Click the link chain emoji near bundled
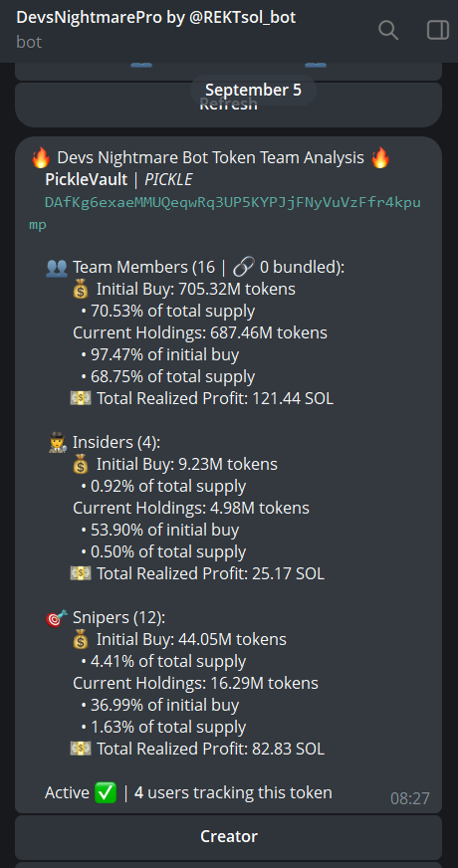458x868 pixels. [x=244, y=268]
